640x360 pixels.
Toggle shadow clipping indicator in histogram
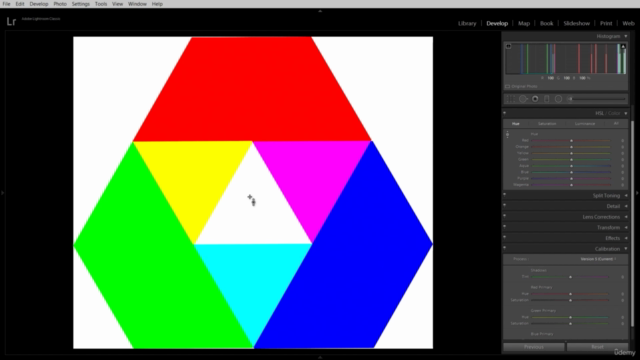(x=509, y=46)
